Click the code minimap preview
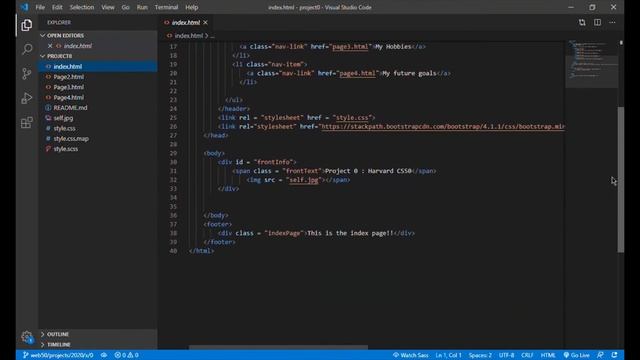 click(591, 64)
